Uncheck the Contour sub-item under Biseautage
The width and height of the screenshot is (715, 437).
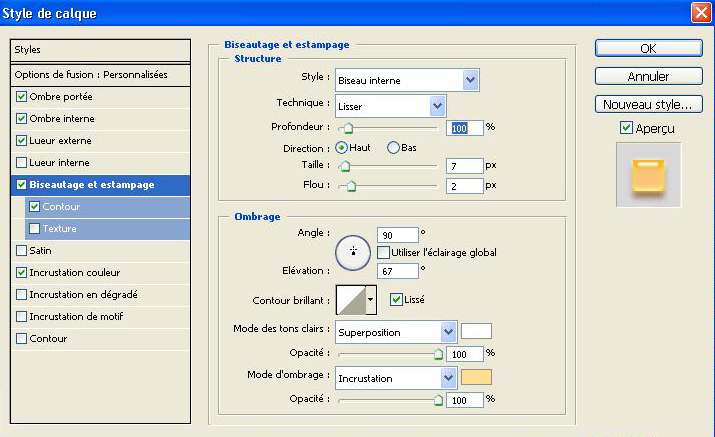point(34,207)
